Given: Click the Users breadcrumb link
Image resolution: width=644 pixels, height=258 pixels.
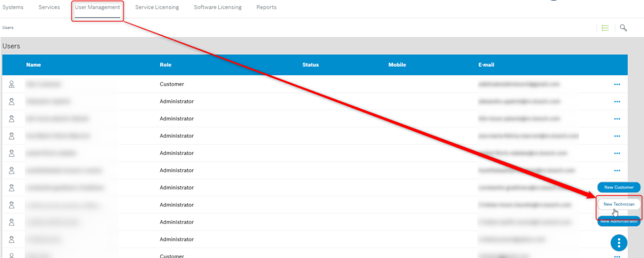Looking at the screenshot, I should coord(8,28).
